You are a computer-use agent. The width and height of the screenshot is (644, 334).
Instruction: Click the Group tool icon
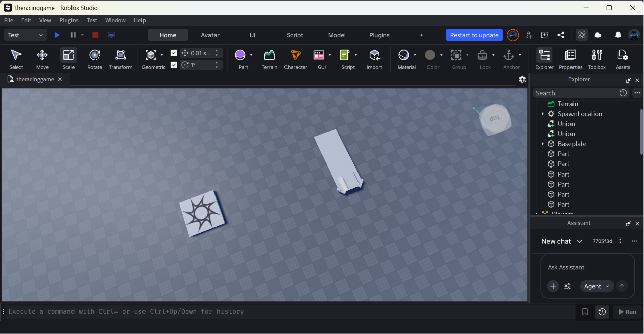click(456, 55)
